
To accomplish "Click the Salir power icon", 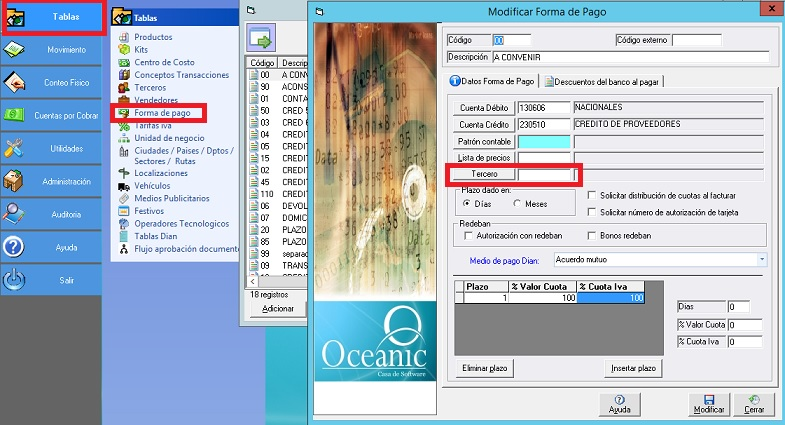I will (14, 280).
